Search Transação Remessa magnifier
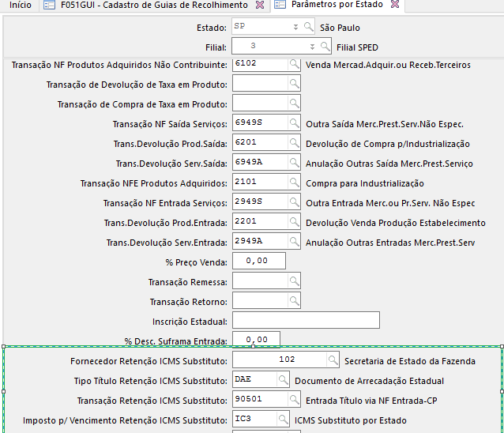 (x=294, y=281)
